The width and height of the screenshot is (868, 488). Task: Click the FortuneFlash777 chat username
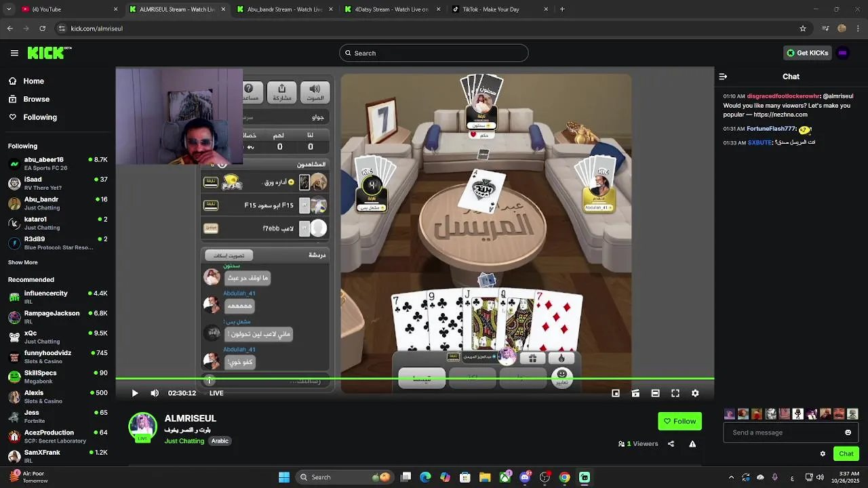[x=770, y=129]
